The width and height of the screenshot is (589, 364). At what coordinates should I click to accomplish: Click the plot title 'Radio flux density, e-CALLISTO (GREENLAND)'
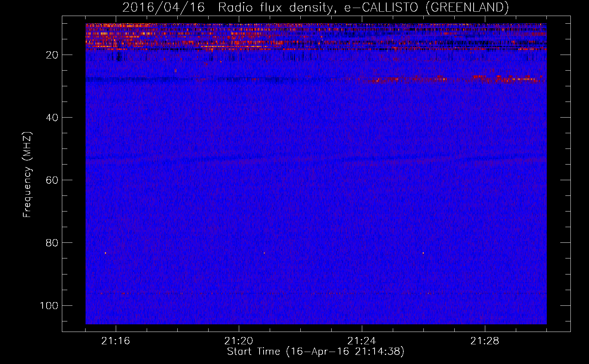363,8
